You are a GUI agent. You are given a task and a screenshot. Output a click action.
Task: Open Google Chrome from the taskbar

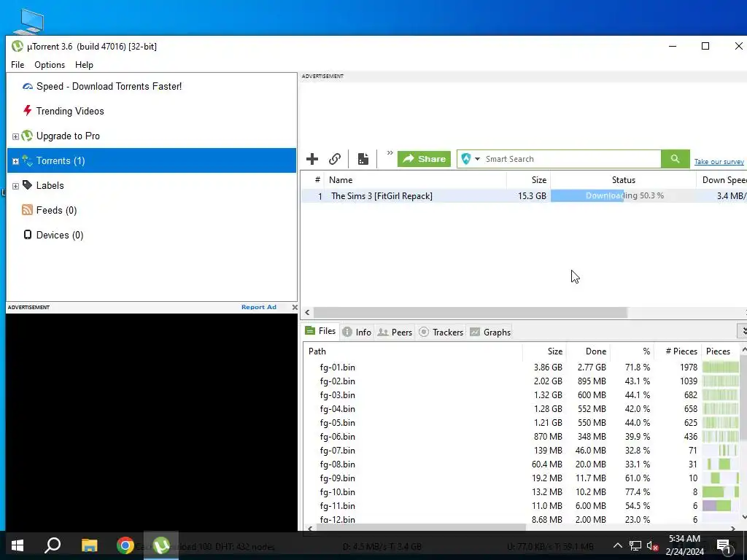point(125,545)
